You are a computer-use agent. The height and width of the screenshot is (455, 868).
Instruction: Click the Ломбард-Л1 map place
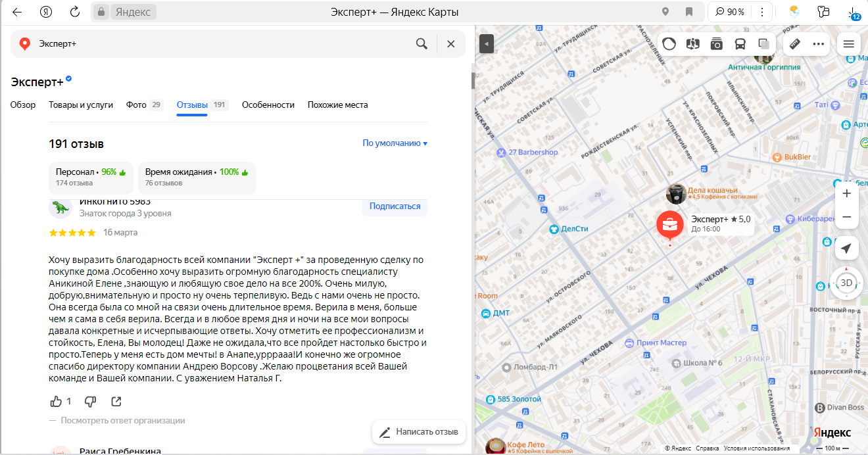click(529, 367)
